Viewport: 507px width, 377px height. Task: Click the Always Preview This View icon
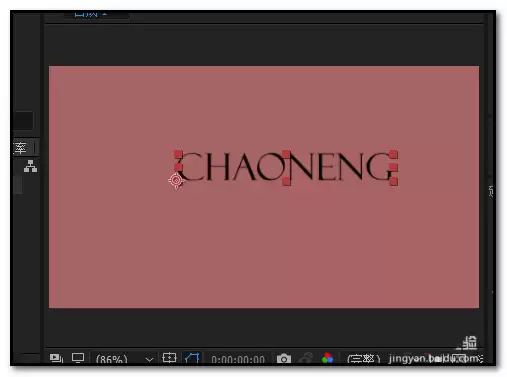56,358
